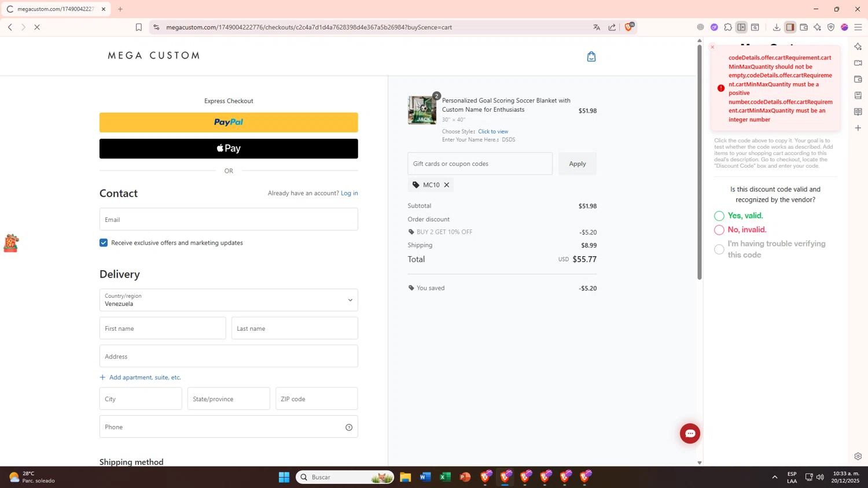
Task: Remove the MC10 coupon code
Action: [x=447, y=185]
